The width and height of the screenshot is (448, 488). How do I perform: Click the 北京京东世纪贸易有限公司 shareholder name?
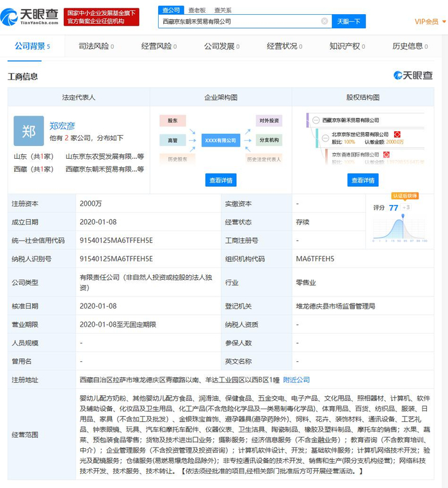(360, 134)
